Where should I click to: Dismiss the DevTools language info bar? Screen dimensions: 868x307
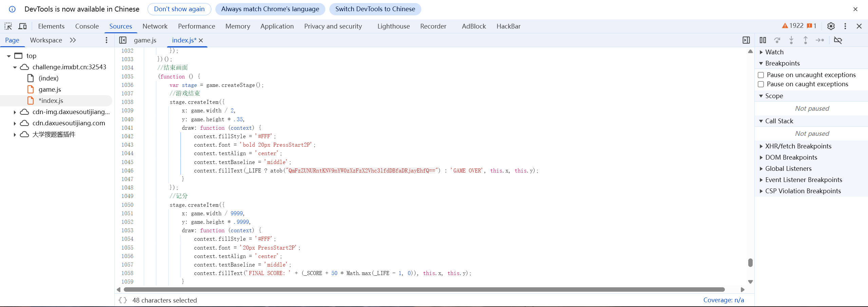[855, 9]
